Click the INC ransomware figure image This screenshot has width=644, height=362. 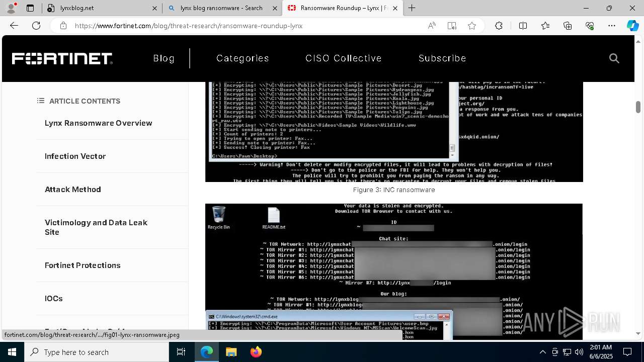[394, 132]
